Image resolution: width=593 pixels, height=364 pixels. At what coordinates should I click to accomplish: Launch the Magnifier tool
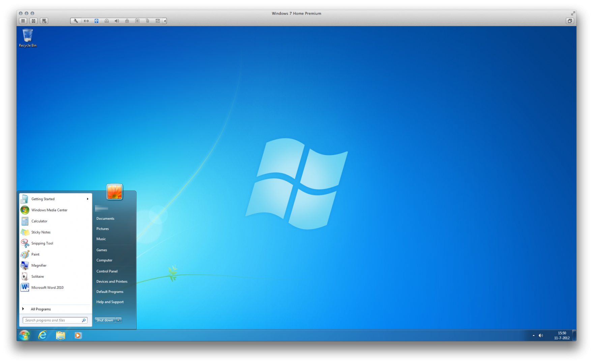[x=39, y=265]
